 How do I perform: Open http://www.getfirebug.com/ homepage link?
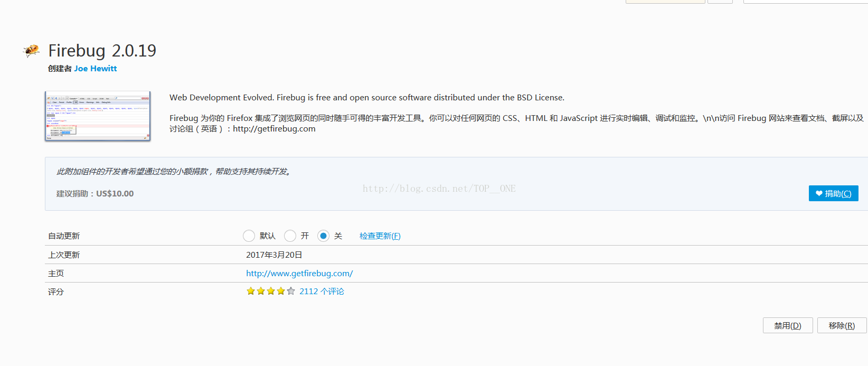pyautogui.click(x=299, y=274)
